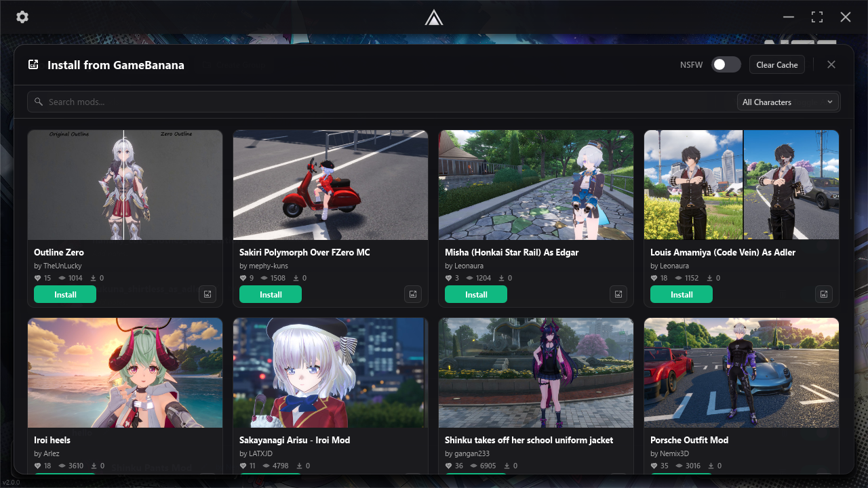
Task: Click 'Shinku takes off her school uniform jacket'
Action: 529,440
